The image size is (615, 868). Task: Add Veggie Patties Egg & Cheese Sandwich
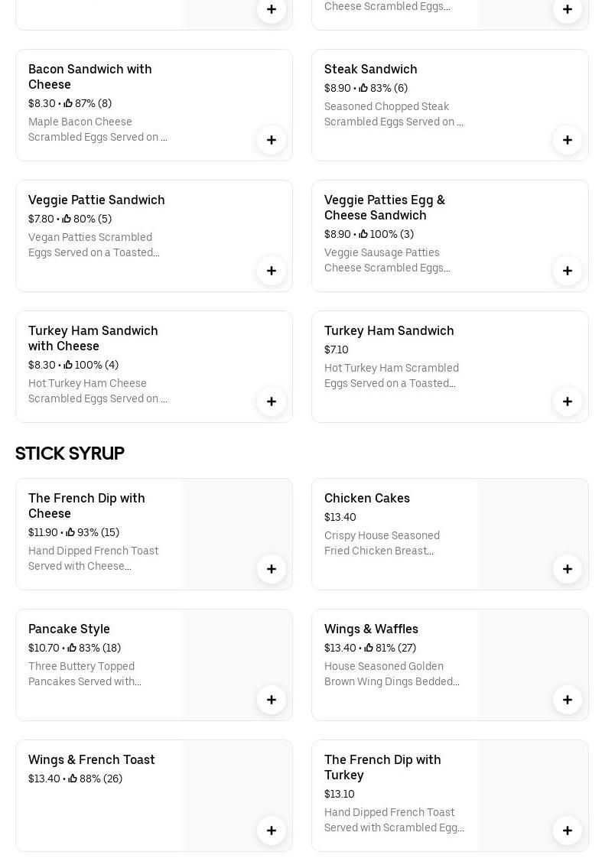[x=568, y=271]
